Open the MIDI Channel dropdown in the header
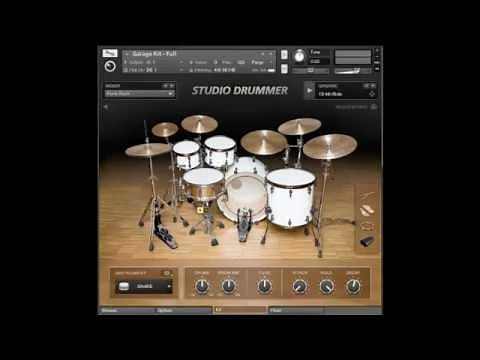This screenshot has width=480, height=360. (153, 70)
